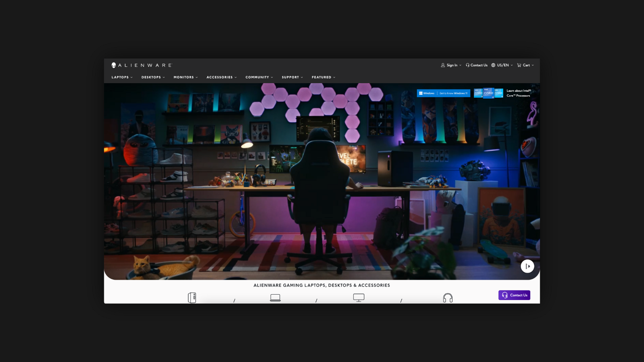Expand the Support menu

tap(292, 77)
